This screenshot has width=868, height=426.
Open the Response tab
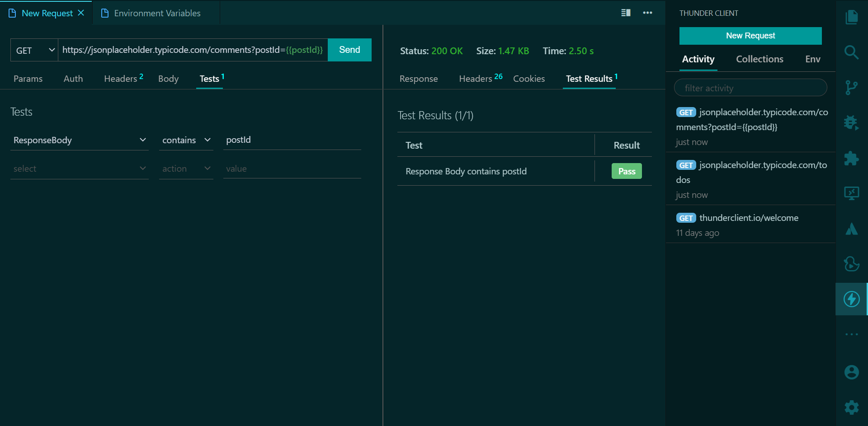[419, 79]
